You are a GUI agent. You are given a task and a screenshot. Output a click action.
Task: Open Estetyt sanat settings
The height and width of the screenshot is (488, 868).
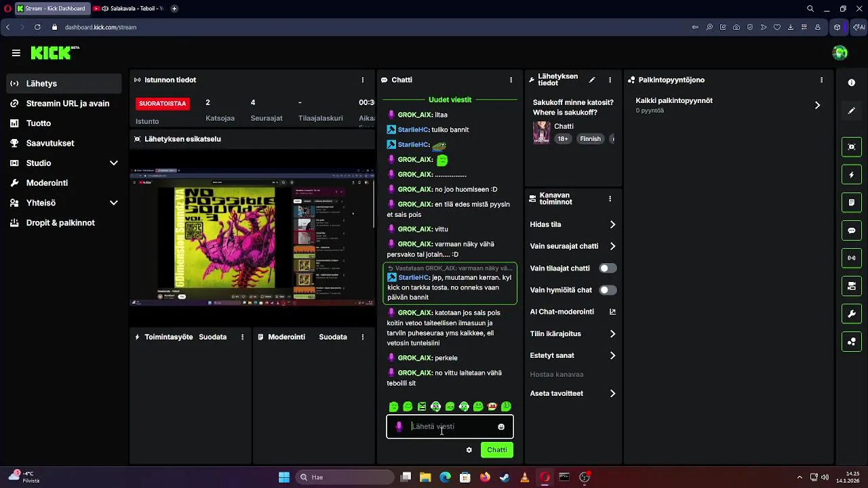click(x=573, y=355)
